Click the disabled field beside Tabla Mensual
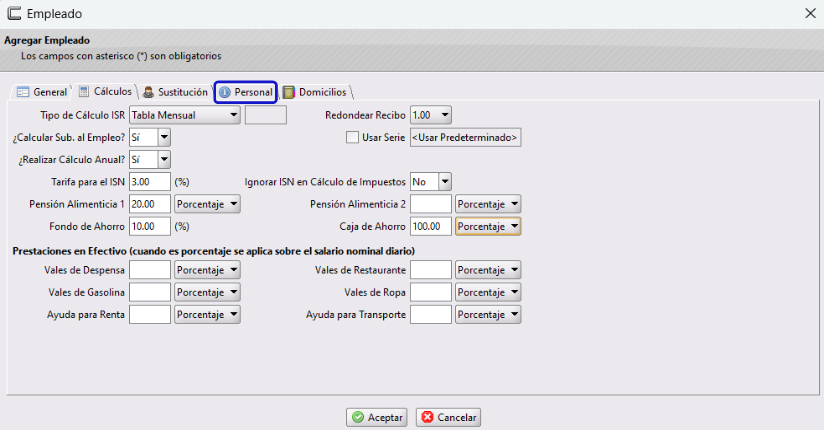Screen dimensions: 824x430 click(265, 115)
